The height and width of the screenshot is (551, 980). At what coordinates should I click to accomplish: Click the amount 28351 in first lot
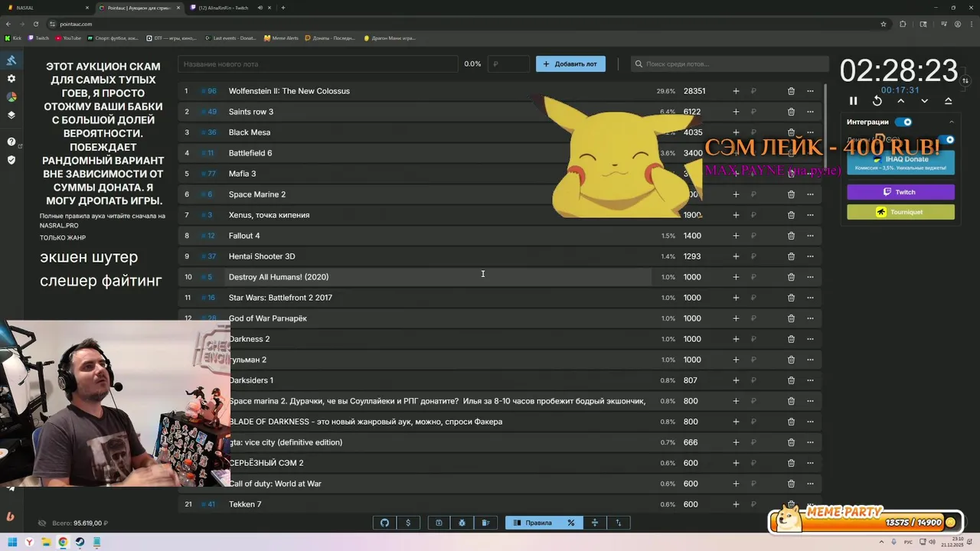coord(694,91)
